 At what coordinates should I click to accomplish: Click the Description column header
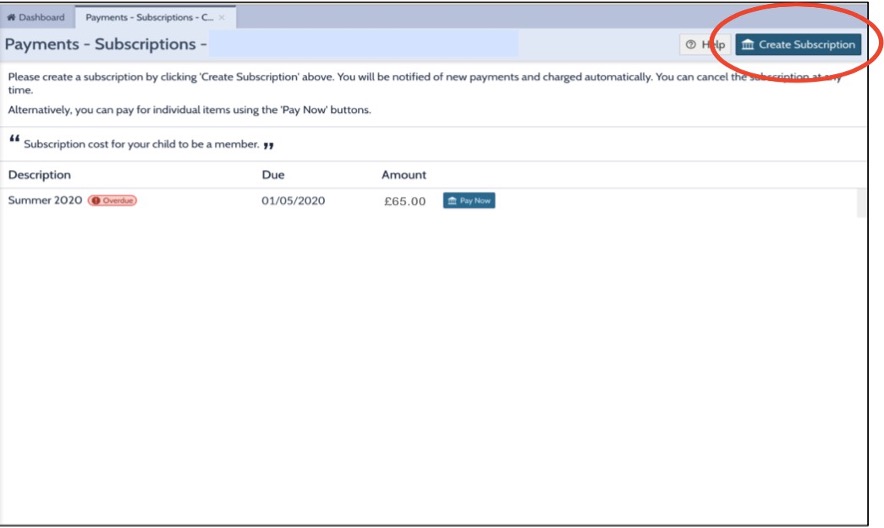(40, 175)
